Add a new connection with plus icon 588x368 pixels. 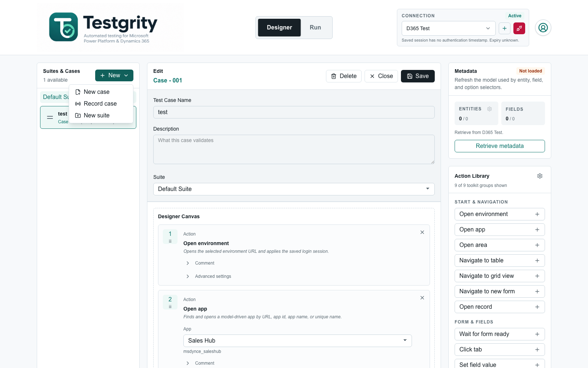tap(505, 28)
